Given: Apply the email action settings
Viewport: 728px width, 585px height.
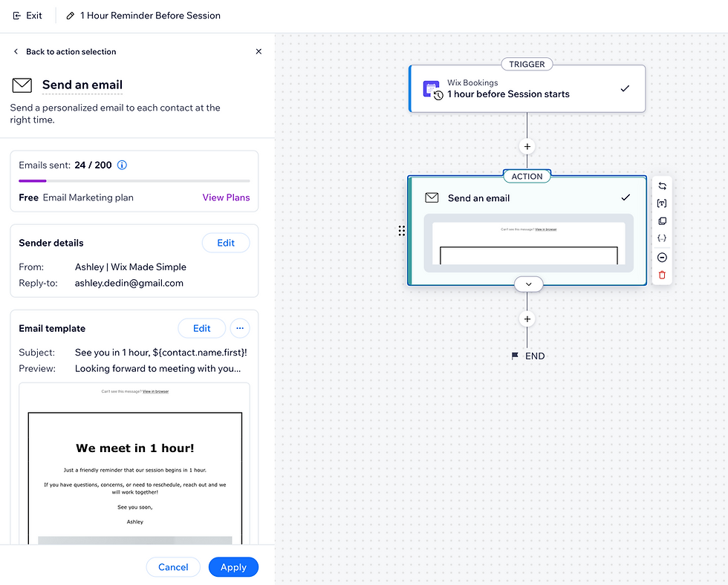Looking at the screenshot, I should pos(233,567).
